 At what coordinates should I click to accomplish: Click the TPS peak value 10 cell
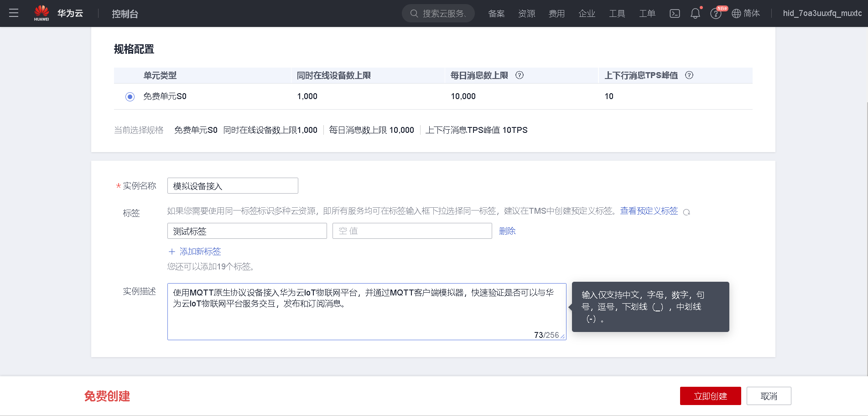click(609, 96)
